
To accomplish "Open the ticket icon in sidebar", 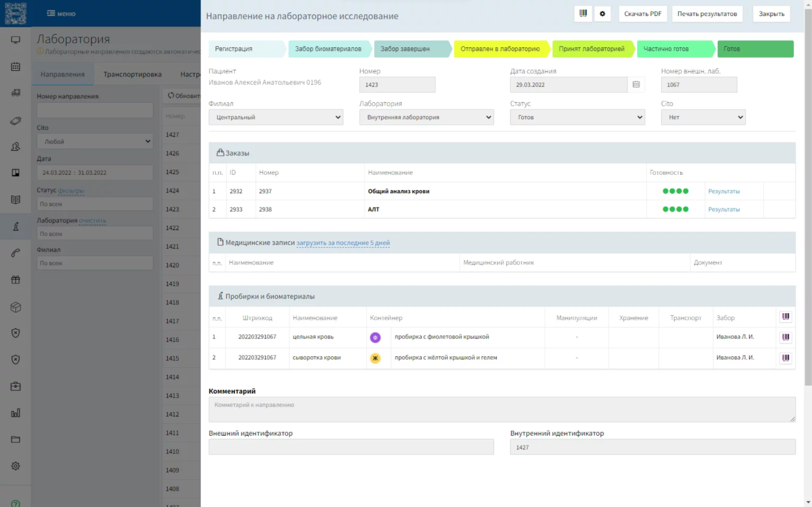I will click(15, 120).
